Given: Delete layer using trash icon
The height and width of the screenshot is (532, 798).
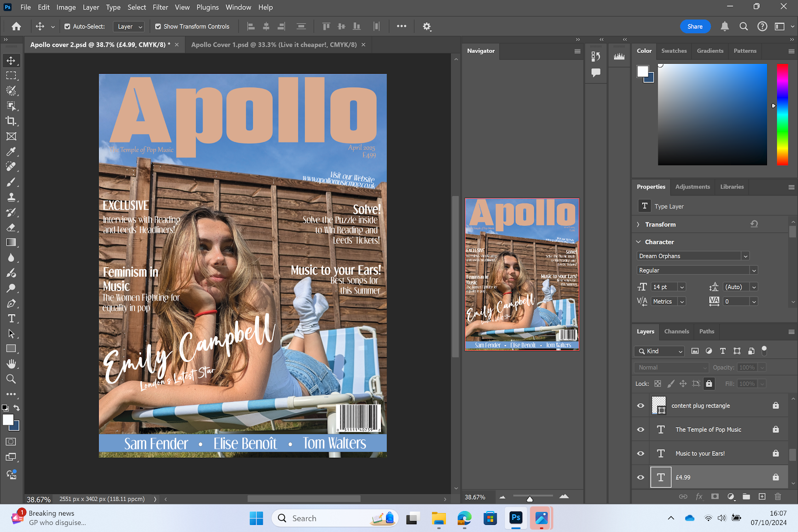Looking at the screenshot, I should (778, 497).
